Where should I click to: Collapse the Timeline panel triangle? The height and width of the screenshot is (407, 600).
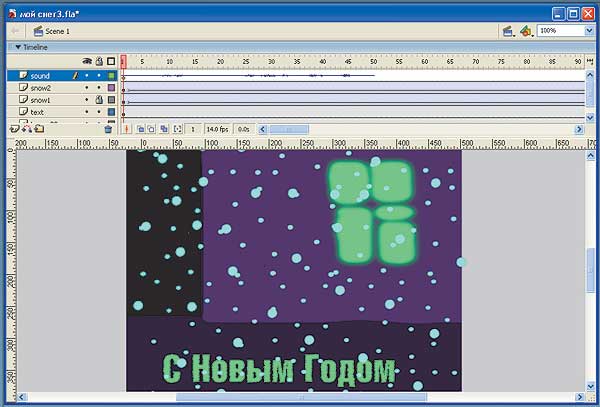(x=18, y=47)
